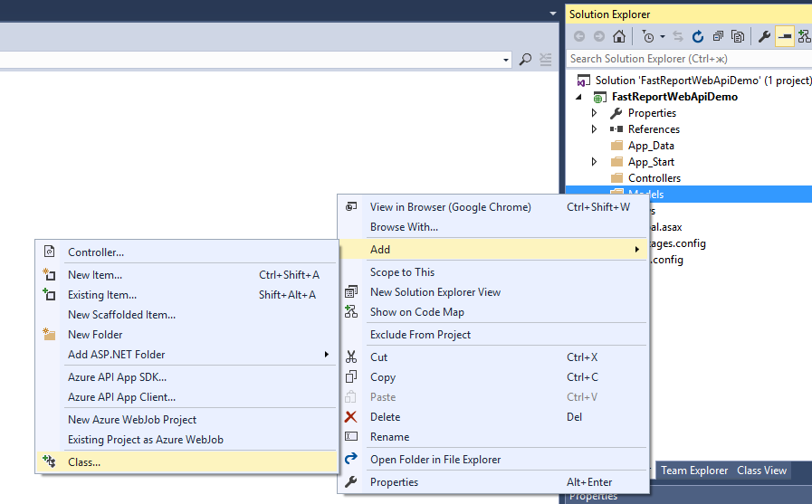Expand Add ASP.NET Folder submenu

[x=187, y=355]
